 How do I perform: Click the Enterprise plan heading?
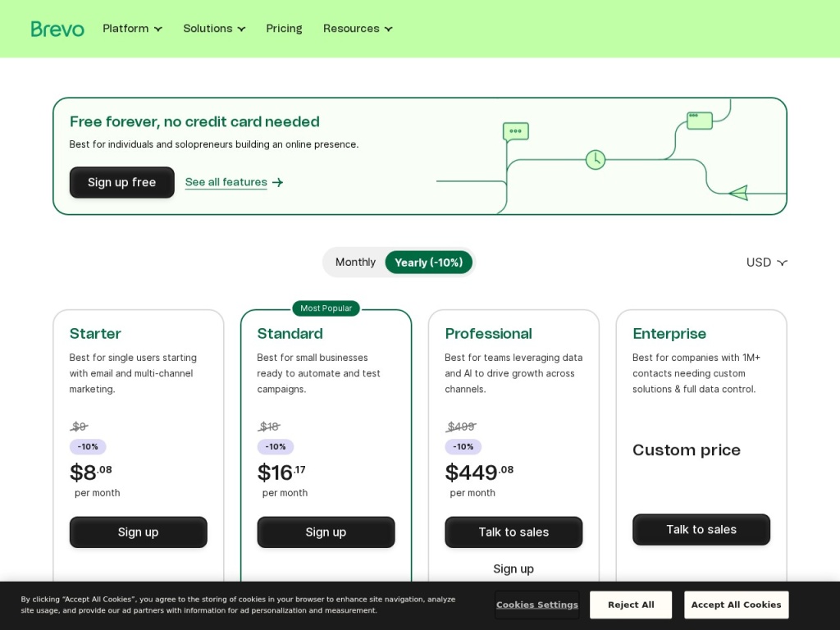(x=669, y=333)
